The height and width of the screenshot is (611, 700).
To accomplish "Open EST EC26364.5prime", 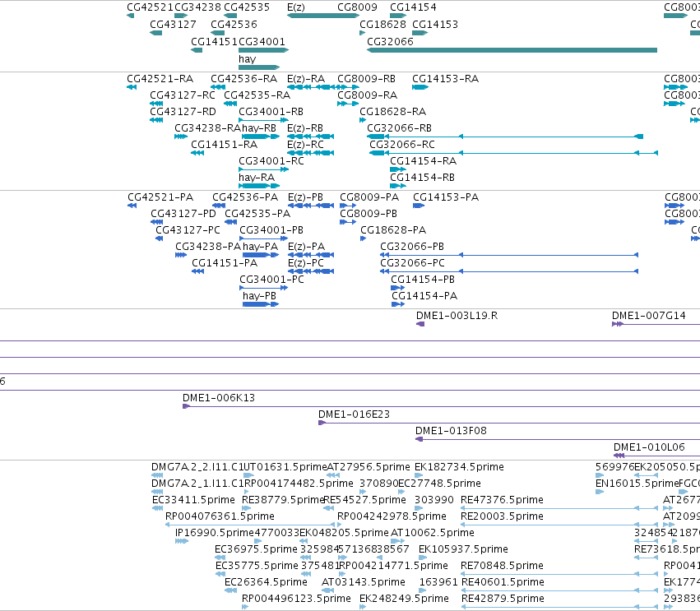I will tap(266, 582).
